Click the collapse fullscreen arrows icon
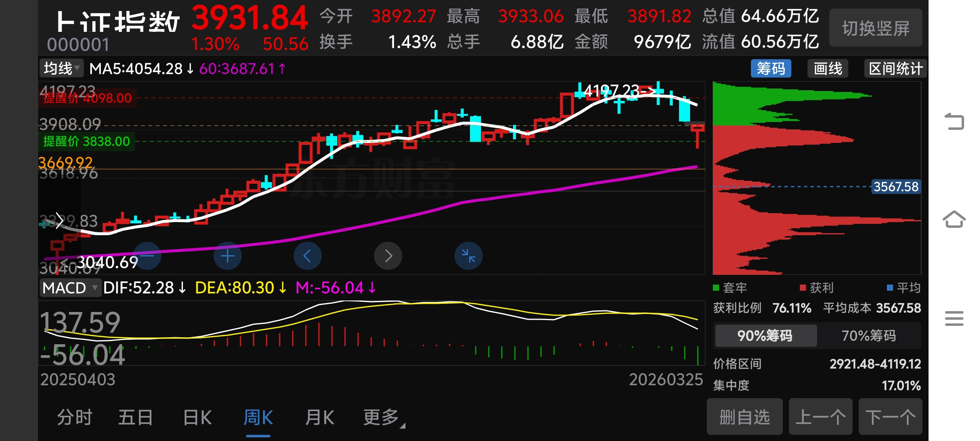 (468, 256)
